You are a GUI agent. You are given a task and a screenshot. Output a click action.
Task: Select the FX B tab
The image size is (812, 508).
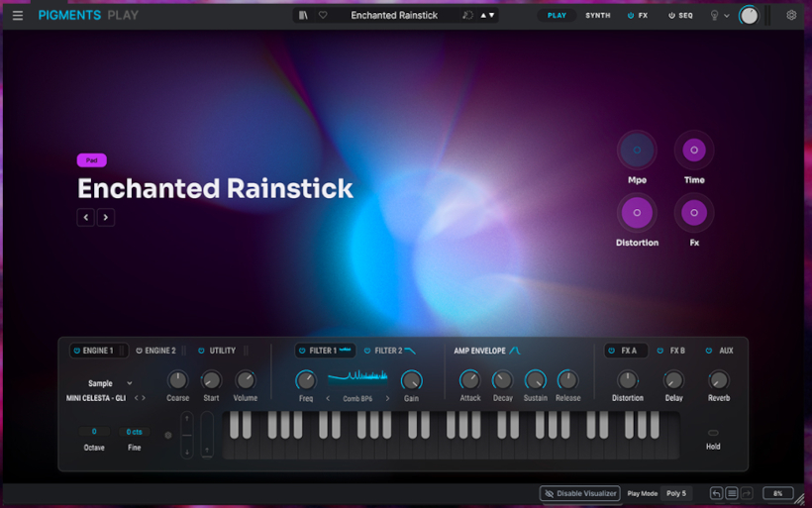point(677,351)
